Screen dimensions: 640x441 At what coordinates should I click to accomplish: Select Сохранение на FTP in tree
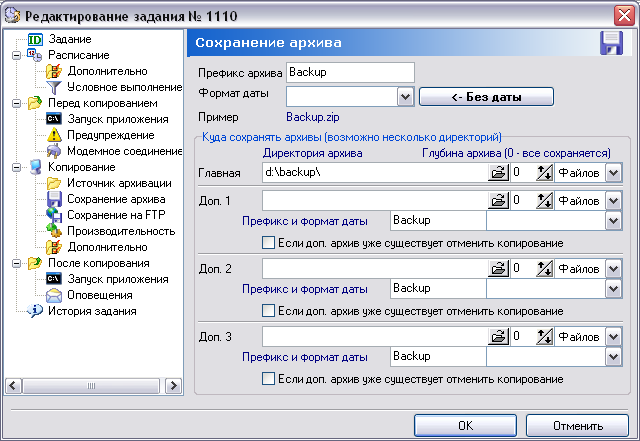click(108, 214)
